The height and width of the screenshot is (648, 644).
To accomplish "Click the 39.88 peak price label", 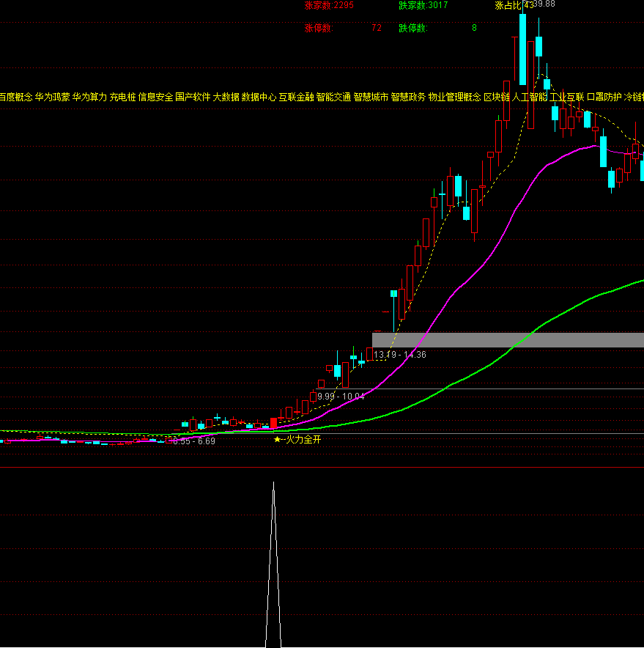I will point(544,4).
